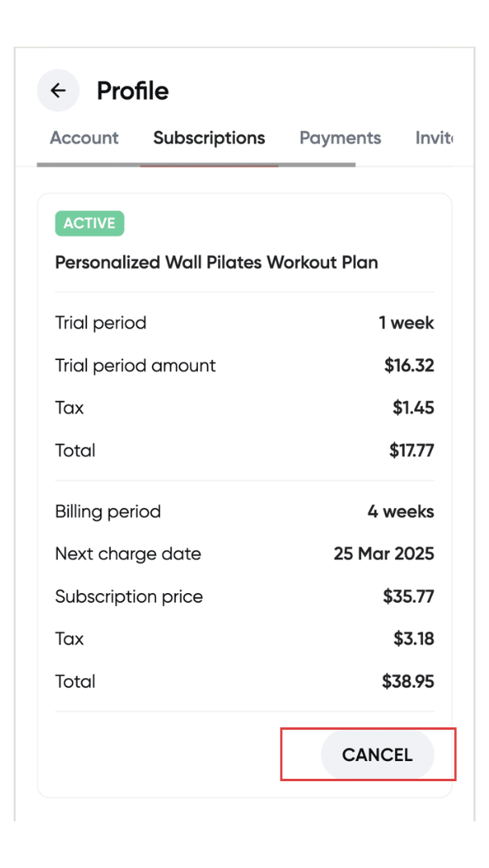Image resolution: width=489 pixels, height=868 pixels.
Task: Click the 4 weeks billing period value
Action: (401, 512)
